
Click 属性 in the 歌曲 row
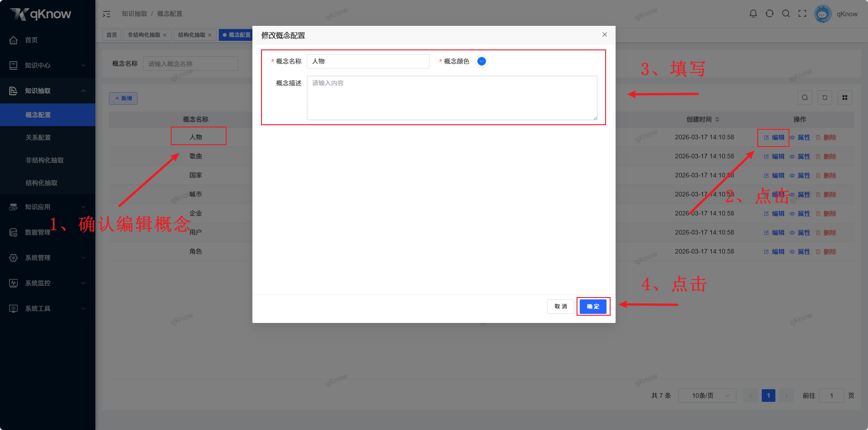(x=800, y=156)
